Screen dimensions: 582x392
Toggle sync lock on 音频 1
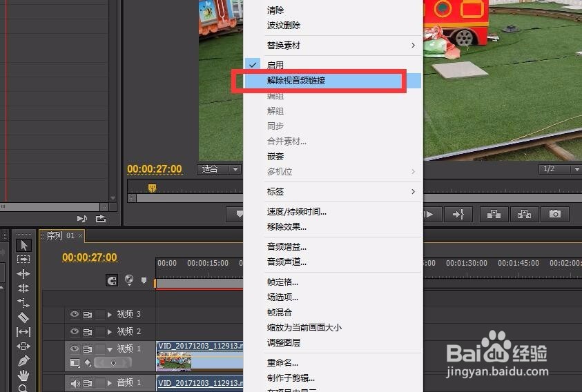point(88,383)
